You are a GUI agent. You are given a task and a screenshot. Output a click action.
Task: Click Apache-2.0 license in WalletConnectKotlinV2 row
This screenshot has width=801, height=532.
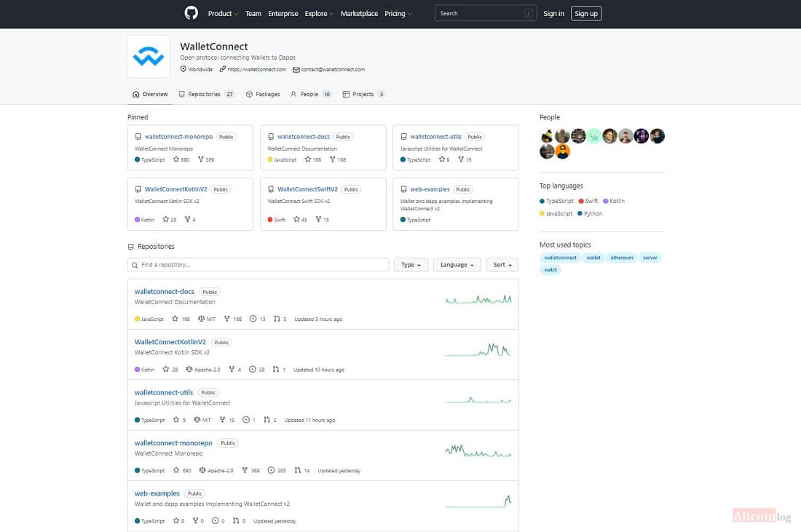pyautogui.click(x=203, y=369)
